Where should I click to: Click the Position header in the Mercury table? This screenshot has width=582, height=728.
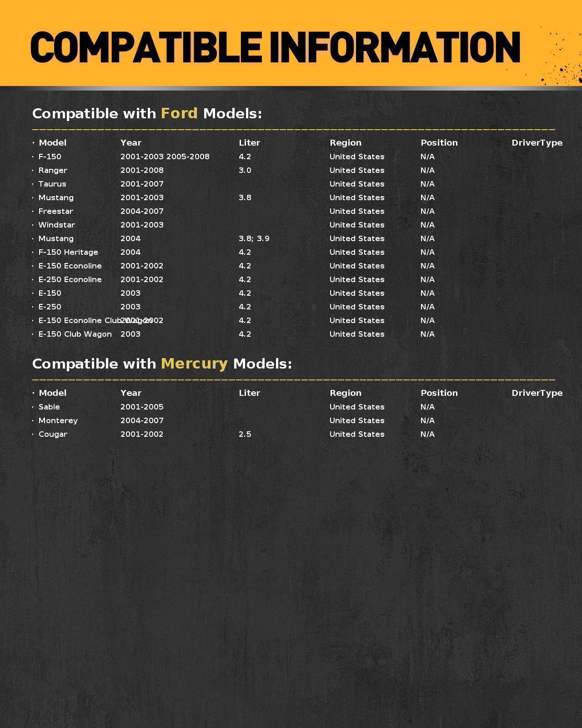439,393
